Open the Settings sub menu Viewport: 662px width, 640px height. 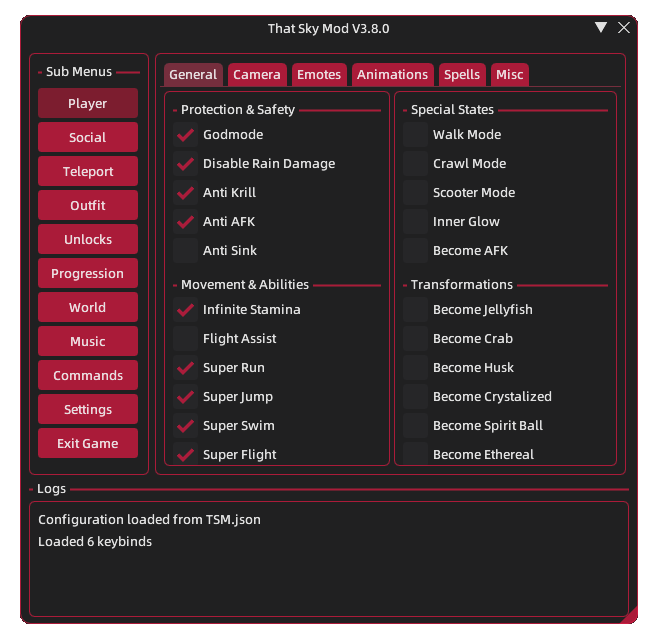pyautogui.click(x=88, y=409)
